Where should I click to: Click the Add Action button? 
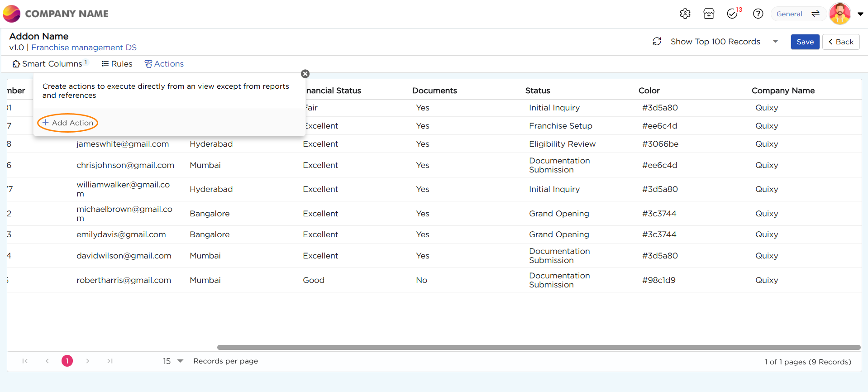point(68,123)
